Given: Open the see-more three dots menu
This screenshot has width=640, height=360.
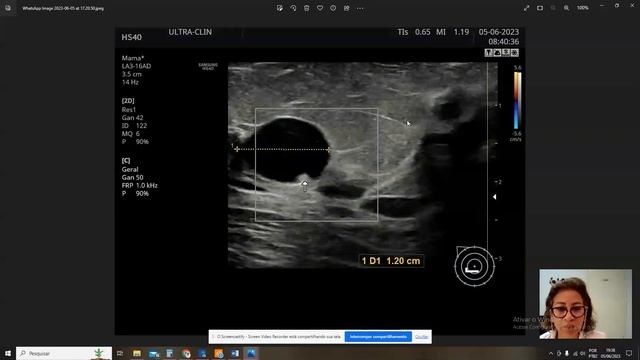Looking at the screenshot, I should (x=360, y=8).
